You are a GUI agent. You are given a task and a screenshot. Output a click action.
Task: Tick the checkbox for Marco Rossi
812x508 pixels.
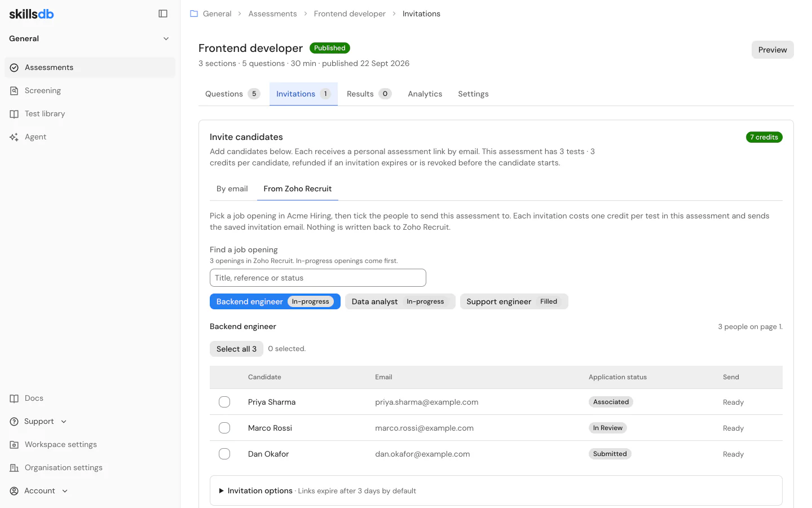(224, 428)
